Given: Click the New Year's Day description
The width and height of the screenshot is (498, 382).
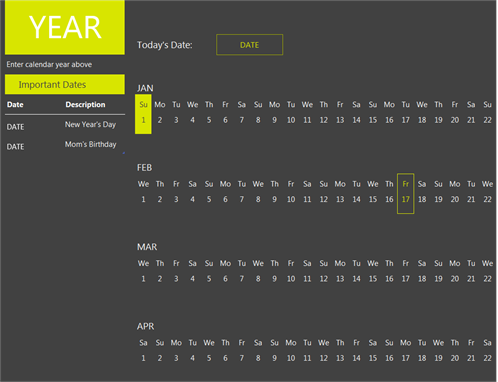Looking at the screenshot, I should click(x=90, y=125).
